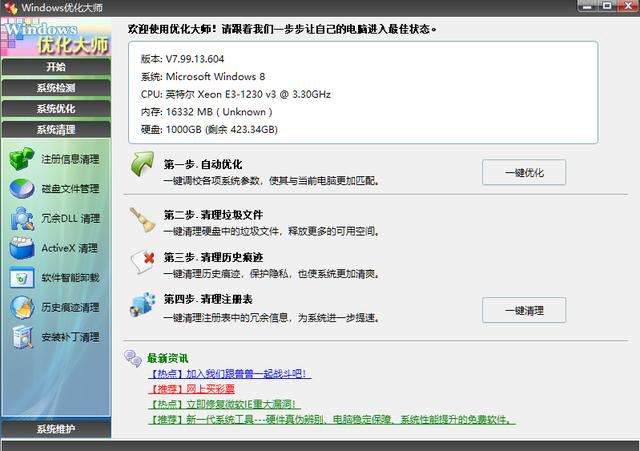This screenshot has height=451, width=640.
Task: Click the CPU Xeon E3-1230 v3 line
Action: click(236, 94)
